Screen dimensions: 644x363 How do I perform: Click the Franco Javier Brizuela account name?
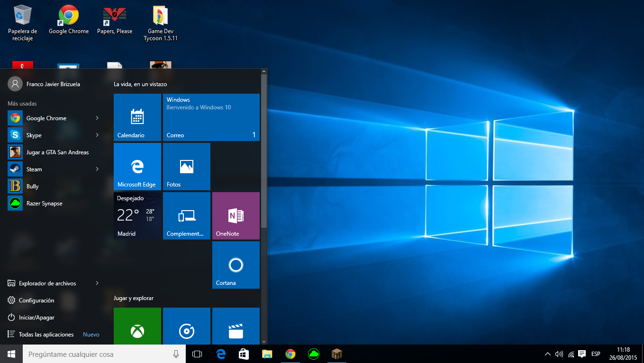point(53,84)
